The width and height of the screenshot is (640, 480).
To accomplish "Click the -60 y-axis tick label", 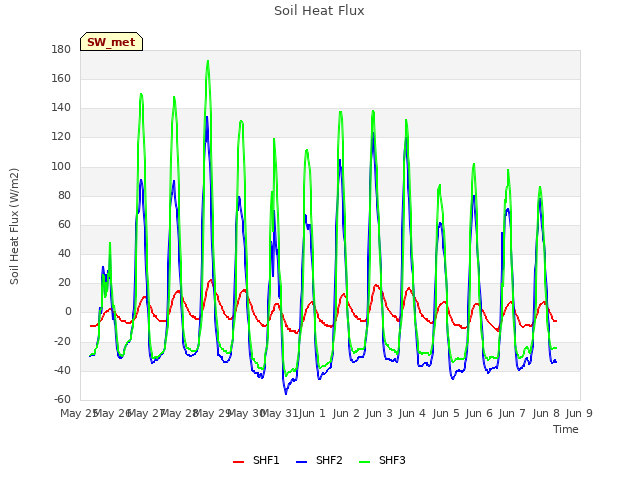I will click(x=62, y=399).
